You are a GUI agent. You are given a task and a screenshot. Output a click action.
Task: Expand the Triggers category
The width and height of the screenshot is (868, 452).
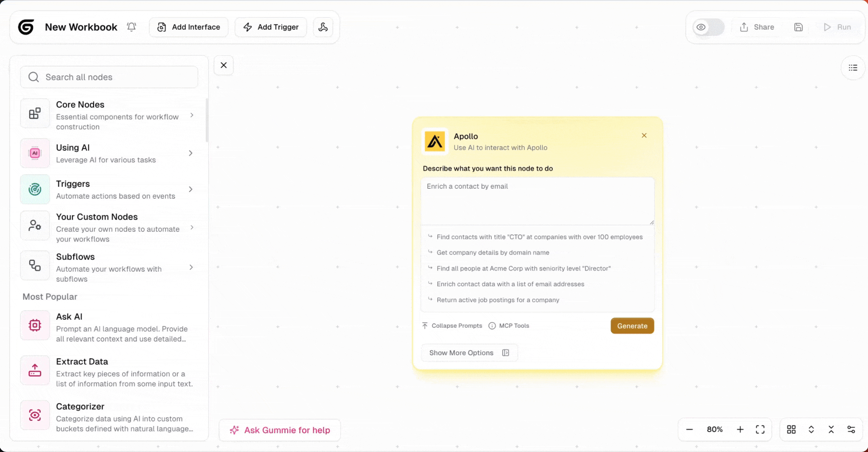tap(191, 190)
